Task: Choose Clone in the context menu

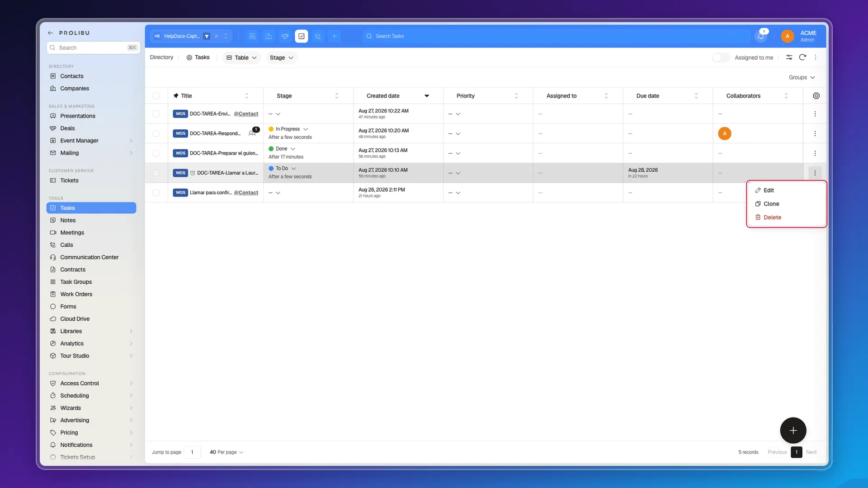Action: click(787, 204)
